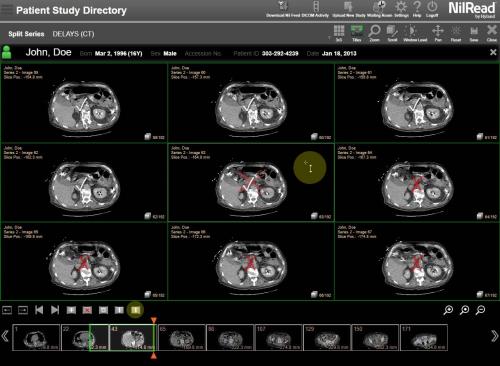Toggle the highlighted yellow split button
Image resolution: width=500 pixels, height=366 pixels.
click(x=135, y=310)
